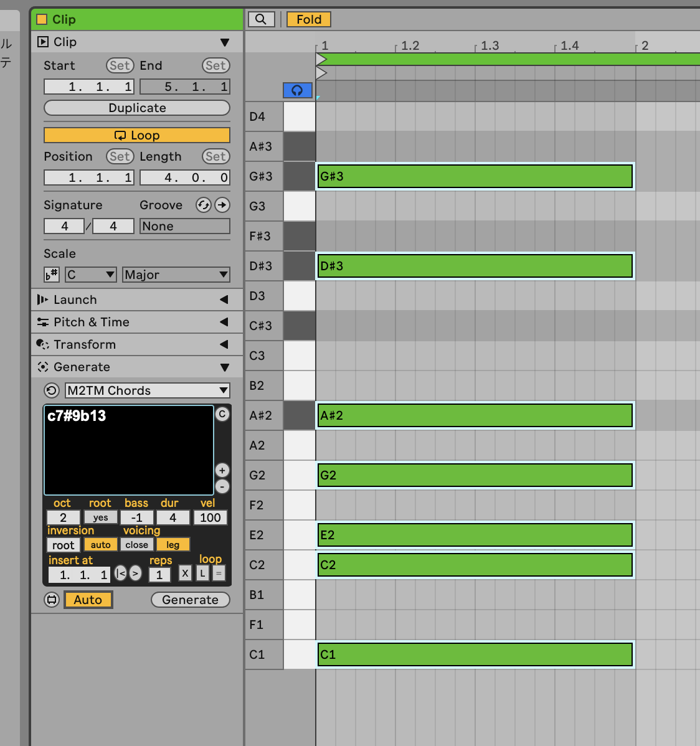
Task: Toggle the leg voicing option
Action: tap(173, 545)
